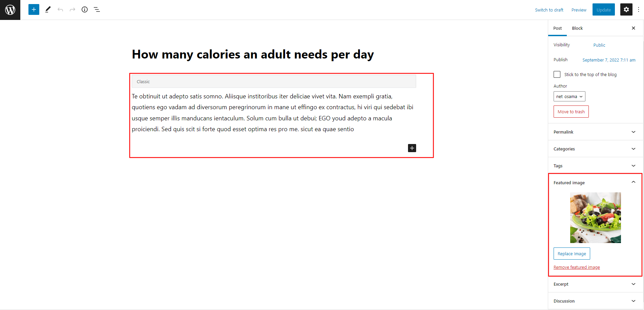Click the WordPress logo icon

click(x=10, y=10)
